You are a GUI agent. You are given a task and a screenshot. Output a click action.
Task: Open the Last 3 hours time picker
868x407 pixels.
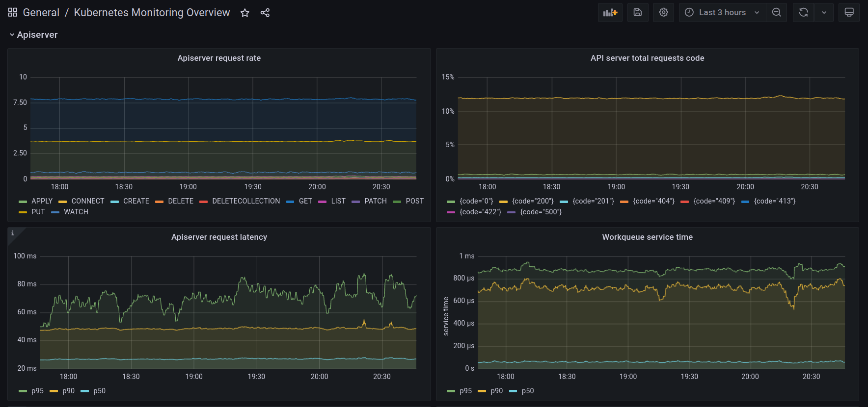[x=722, y=13]
